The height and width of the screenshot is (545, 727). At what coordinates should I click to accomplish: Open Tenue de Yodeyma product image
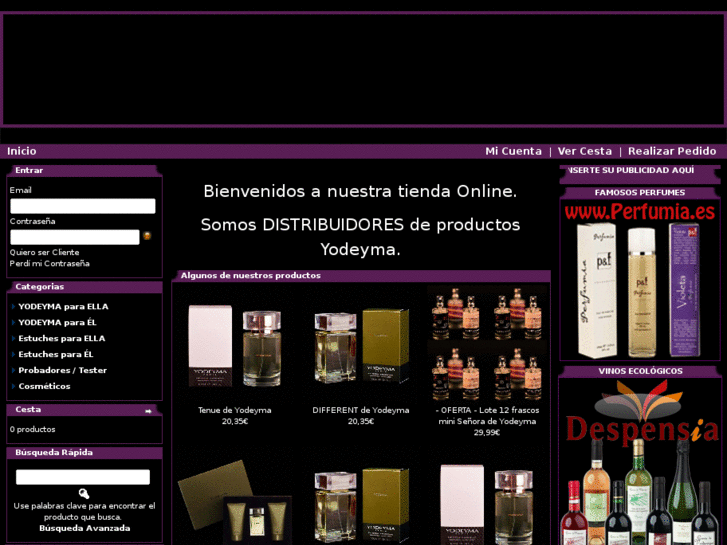click(235, 346)
